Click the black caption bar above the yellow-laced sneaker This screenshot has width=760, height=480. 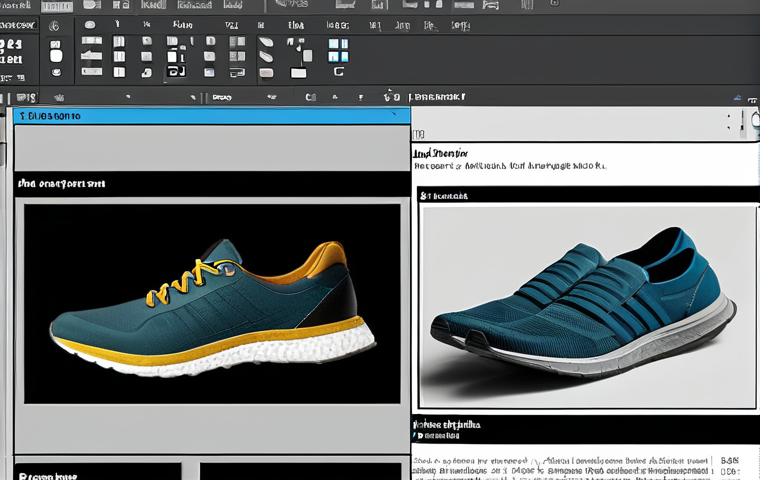point(212,184)
